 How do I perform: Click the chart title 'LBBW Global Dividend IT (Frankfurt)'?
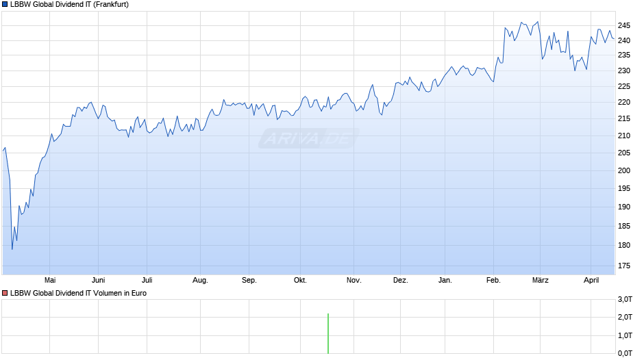click(x=69, y=5)
